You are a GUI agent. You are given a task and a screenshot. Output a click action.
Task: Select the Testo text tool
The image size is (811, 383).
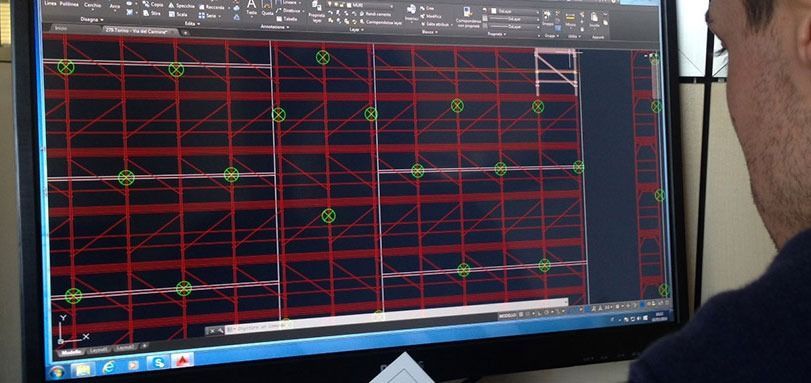pyautogui.click(x=251, y=9)
